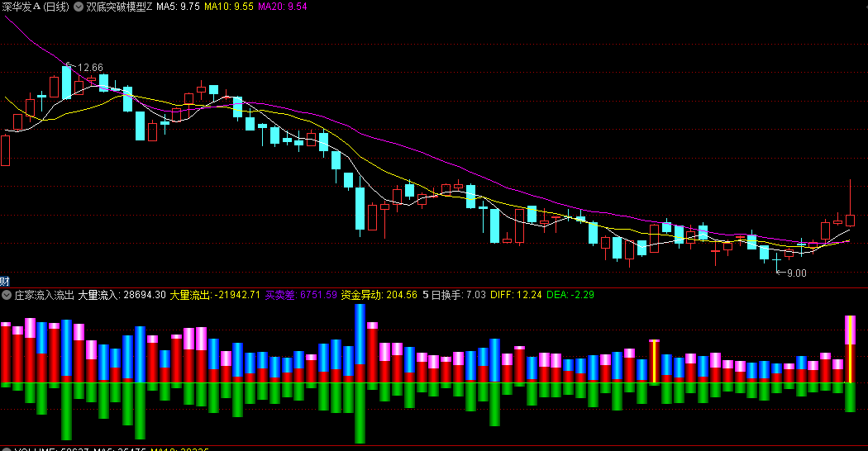
Task: Click 5日换手: 7.03 value
Action: 454,295
